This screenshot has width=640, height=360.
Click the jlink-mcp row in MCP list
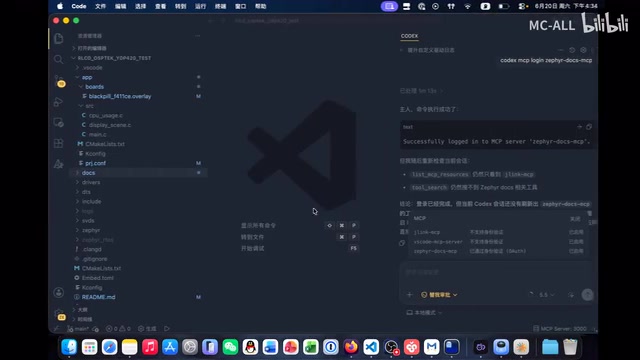coord(498,232)
